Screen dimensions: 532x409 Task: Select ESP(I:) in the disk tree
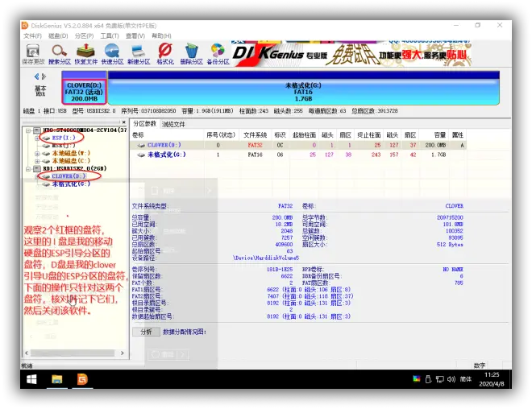click(64, 138)
